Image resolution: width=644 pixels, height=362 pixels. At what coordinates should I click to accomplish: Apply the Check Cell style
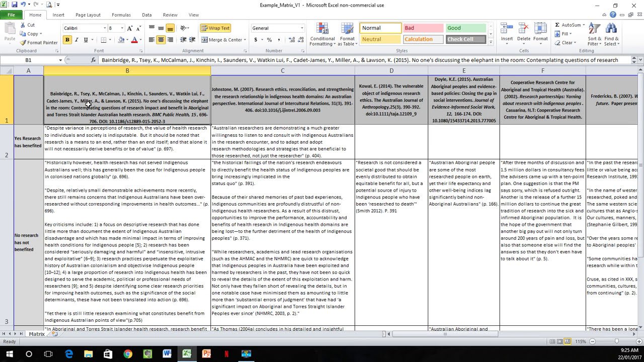point(466,39)
